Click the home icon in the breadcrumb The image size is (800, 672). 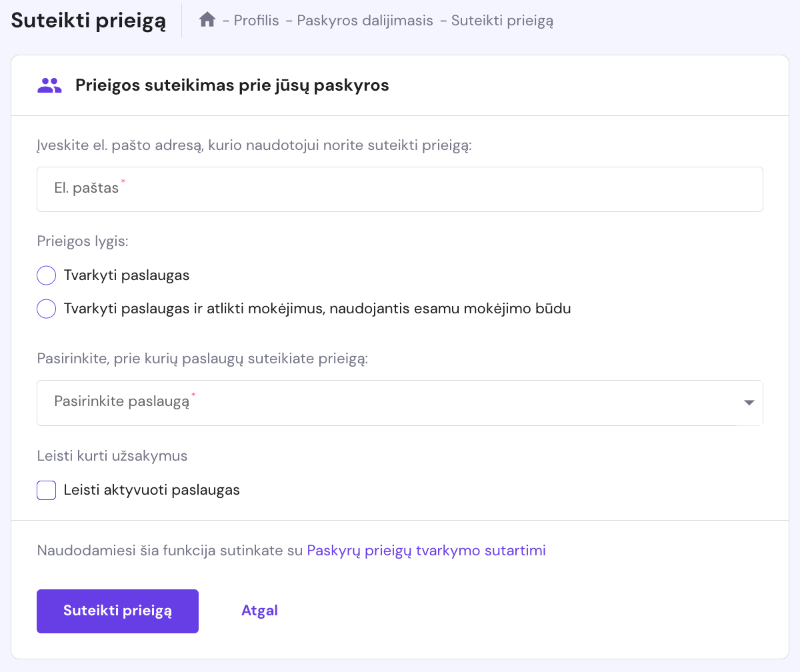(x=207, y=20)
